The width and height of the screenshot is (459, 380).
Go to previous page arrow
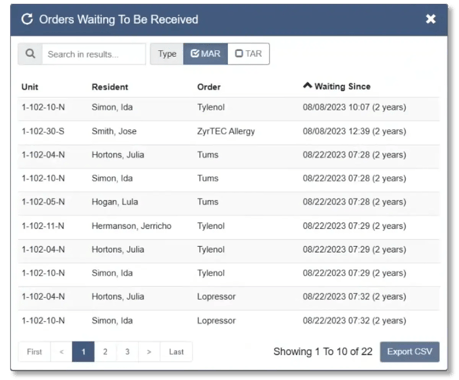pos(61,352)
